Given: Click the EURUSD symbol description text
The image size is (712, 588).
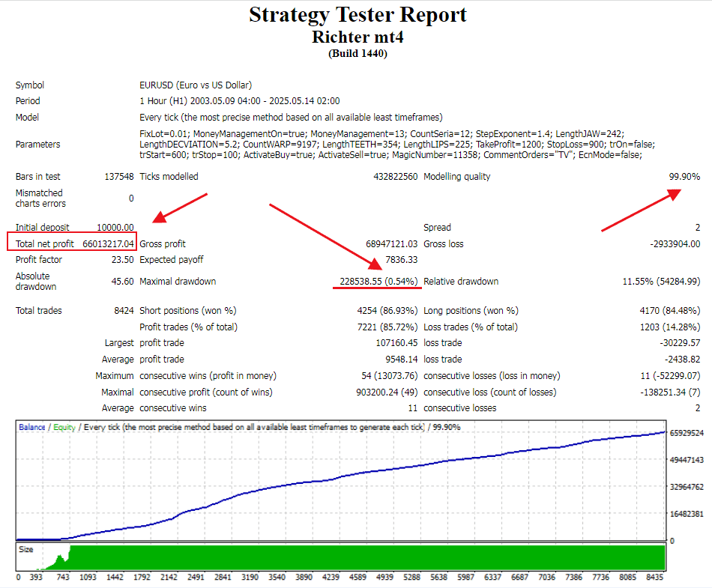Looking at the screenshot, I should [x=196, y=85].
